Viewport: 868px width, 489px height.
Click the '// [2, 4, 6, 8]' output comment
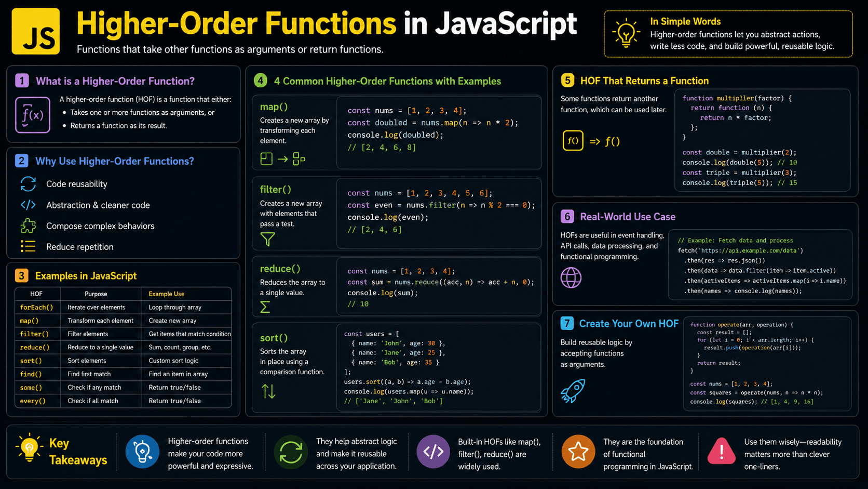(x=382, y=147)
